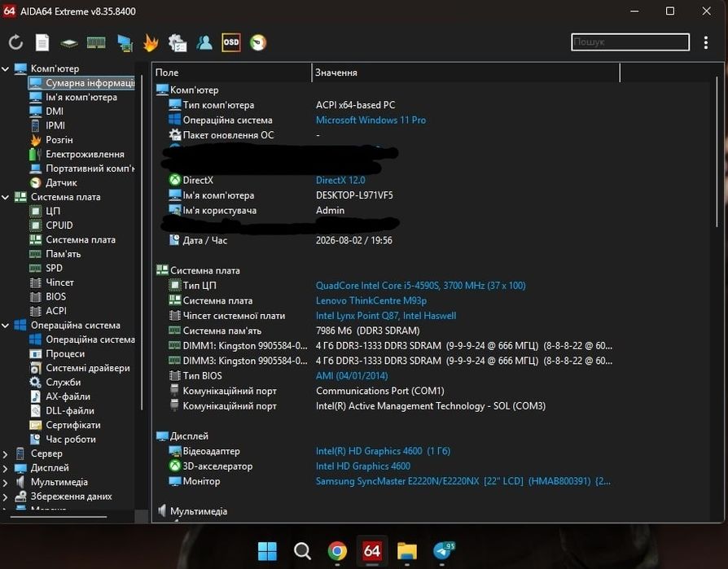Open the three-dot menu button

coord(706,42)
